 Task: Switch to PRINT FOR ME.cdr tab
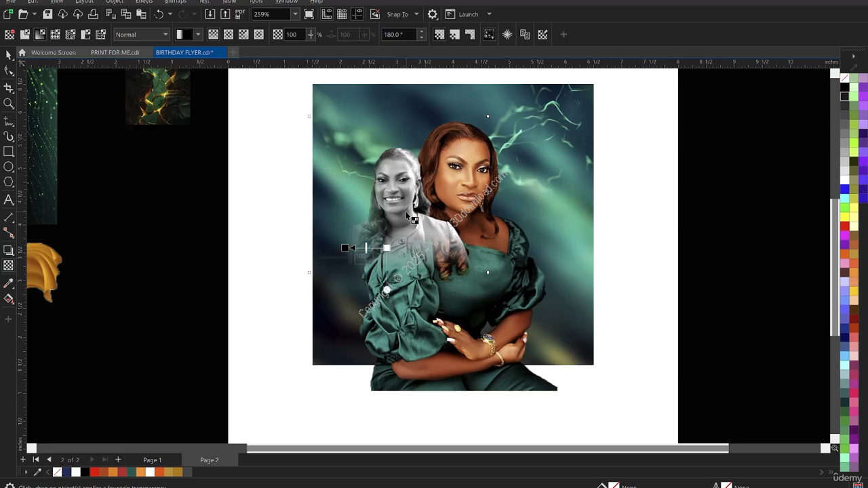pyautogui.click(x=115, y=52)
